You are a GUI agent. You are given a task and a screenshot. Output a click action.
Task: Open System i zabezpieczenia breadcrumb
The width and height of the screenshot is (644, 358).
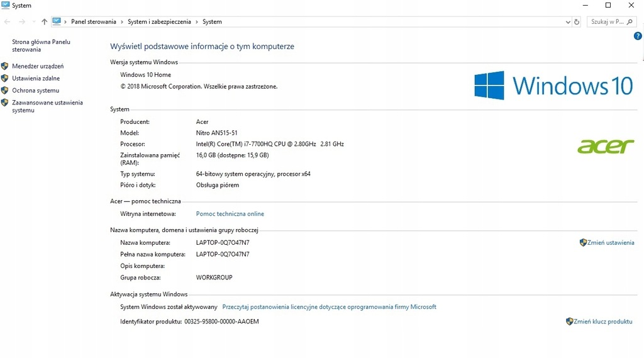coord(159,22)
